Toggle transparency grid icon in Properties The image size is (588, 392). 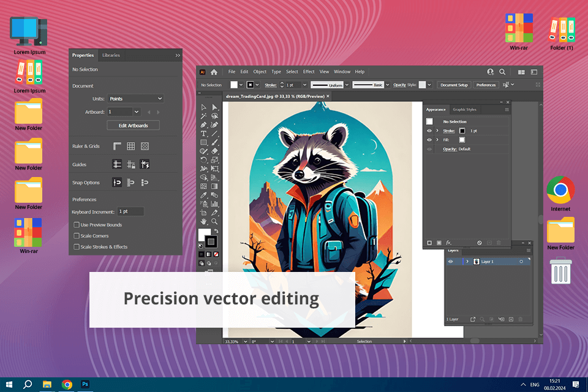click(145, 146)
